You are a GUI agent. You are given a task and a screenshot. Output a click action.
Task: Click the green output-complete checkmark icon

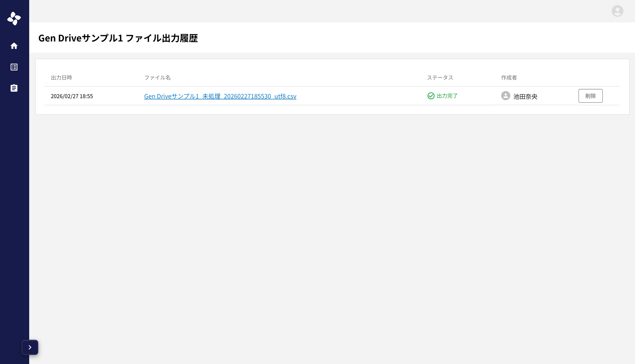coord(431,96)
